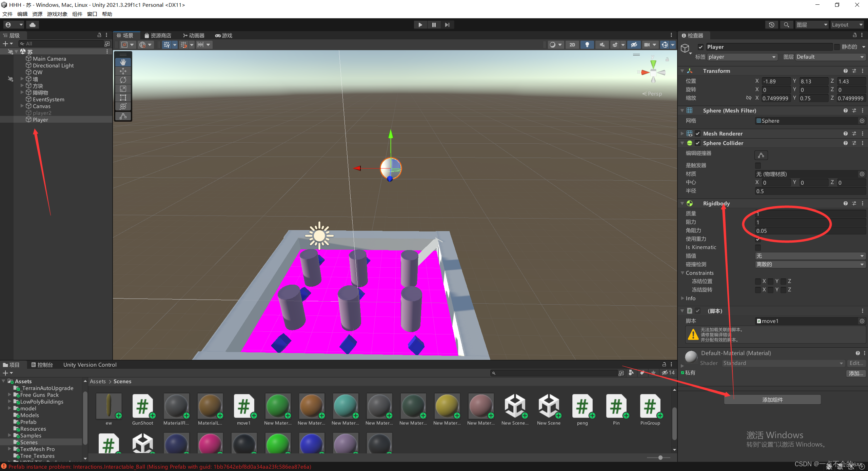
Task: Switch to the 控制台 tab
Action: pyautogui.click(x=43, y=365)
